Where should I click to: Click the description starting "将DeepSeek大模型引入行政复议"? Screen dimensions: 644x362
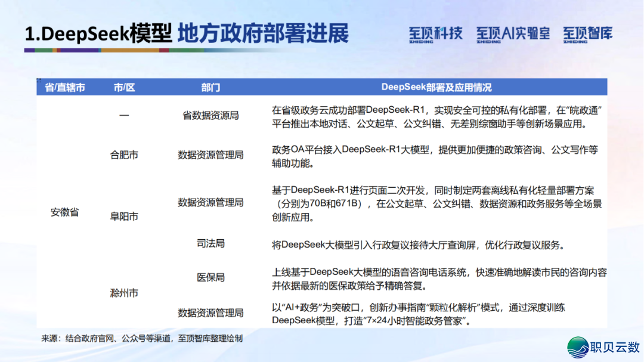[x=419, y=245]
